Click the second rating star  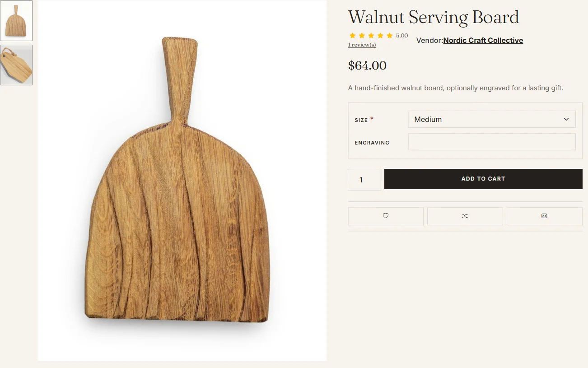click(x=362, y=36)
